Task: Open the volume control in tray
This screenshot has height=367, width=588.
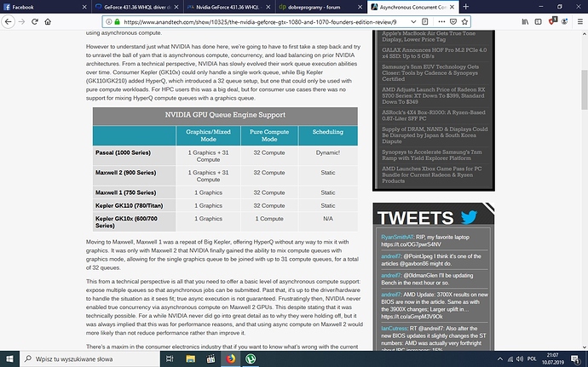Action: (519, 358)
